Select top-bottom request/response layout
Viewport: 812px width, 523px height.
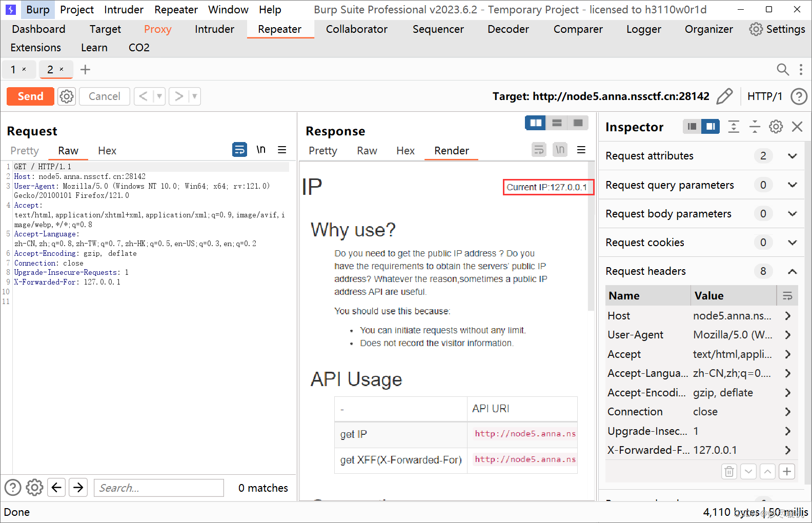tap(557, 123)
